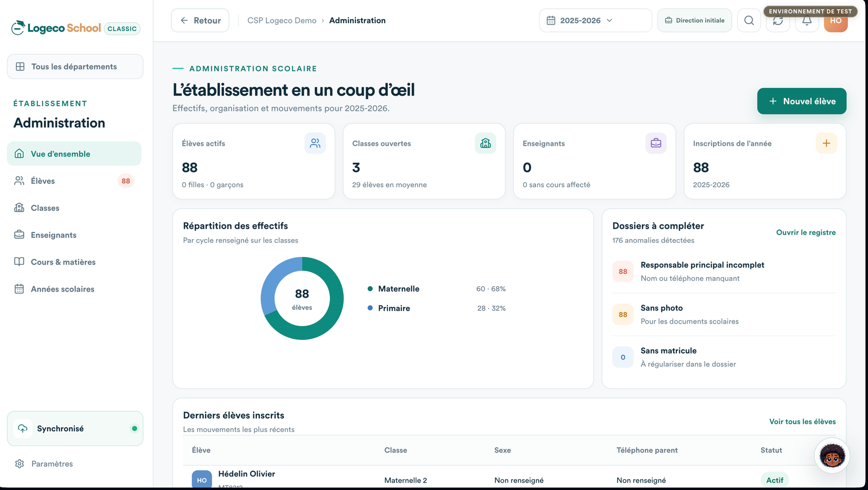Click the 88 badge for Sans photo
The image size is (868, 490).
pyautogui.click(x=623, y=314)
